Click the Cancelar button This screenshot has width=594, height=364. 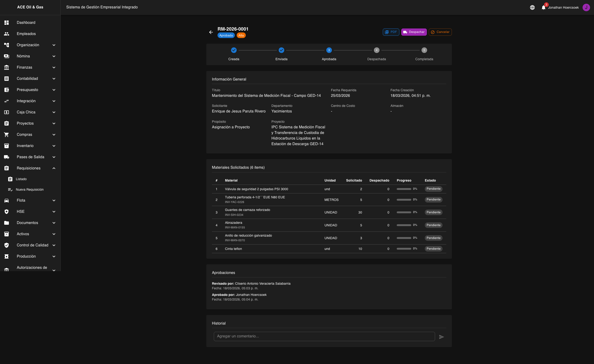coord(440,32)
